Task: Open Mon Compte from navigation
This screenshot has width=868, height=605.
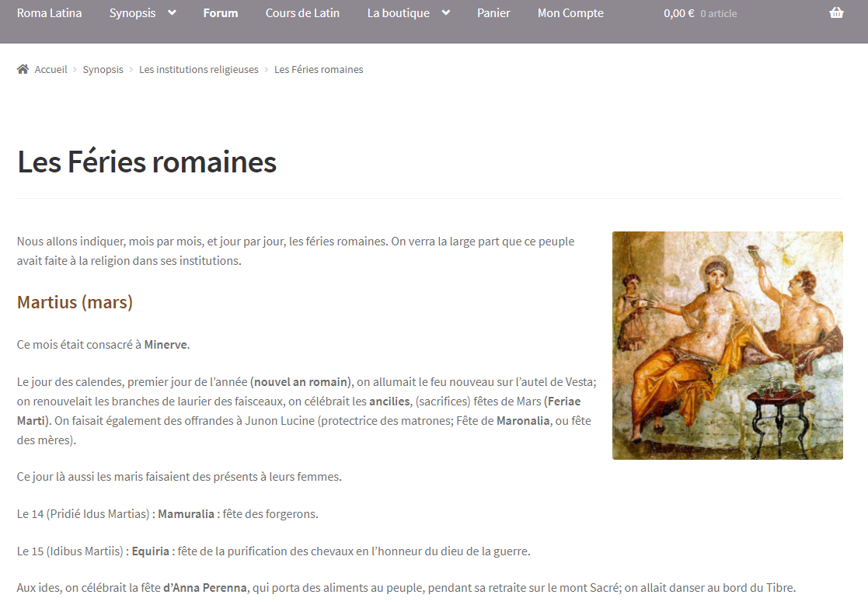Action: (x=570, y=13)
